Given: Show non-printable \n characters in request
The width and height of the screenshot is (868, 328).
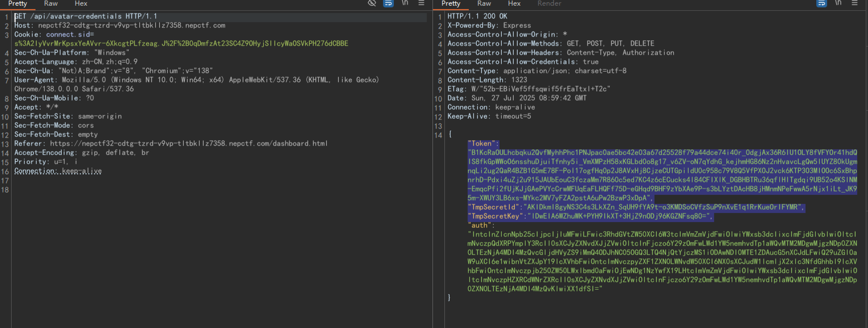Looking at the screenshot, I should pos(405,3).
